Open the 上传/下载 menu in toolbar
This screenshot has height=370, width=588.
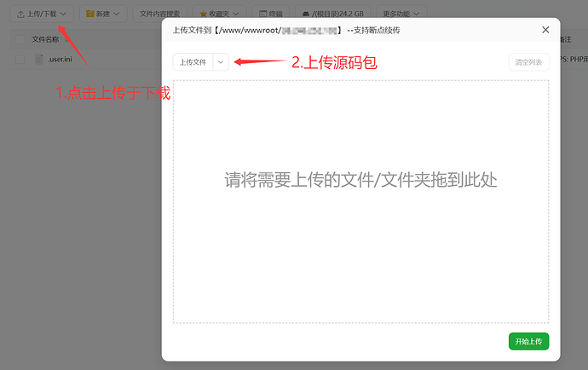coord(41,14)
